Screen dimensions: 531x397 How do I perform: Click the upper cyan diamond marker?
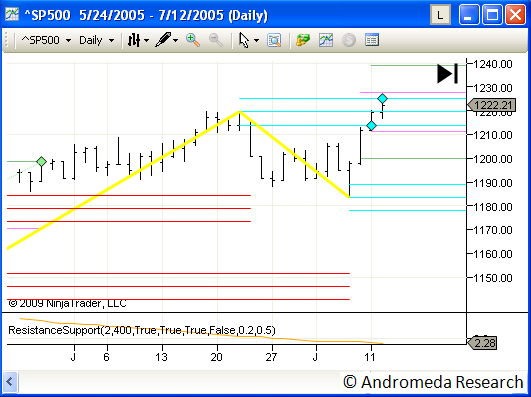(x=382, y=99)
